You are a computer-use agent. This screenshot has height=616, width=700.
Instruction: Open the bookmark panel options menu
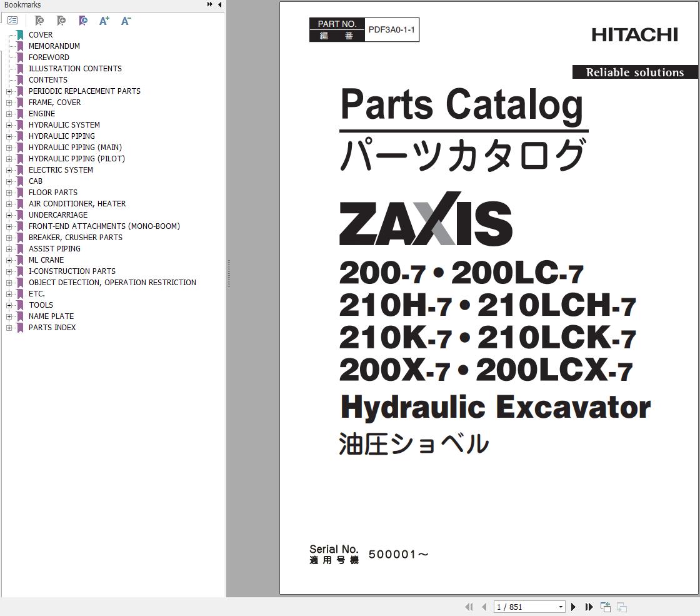coord(12,20)
